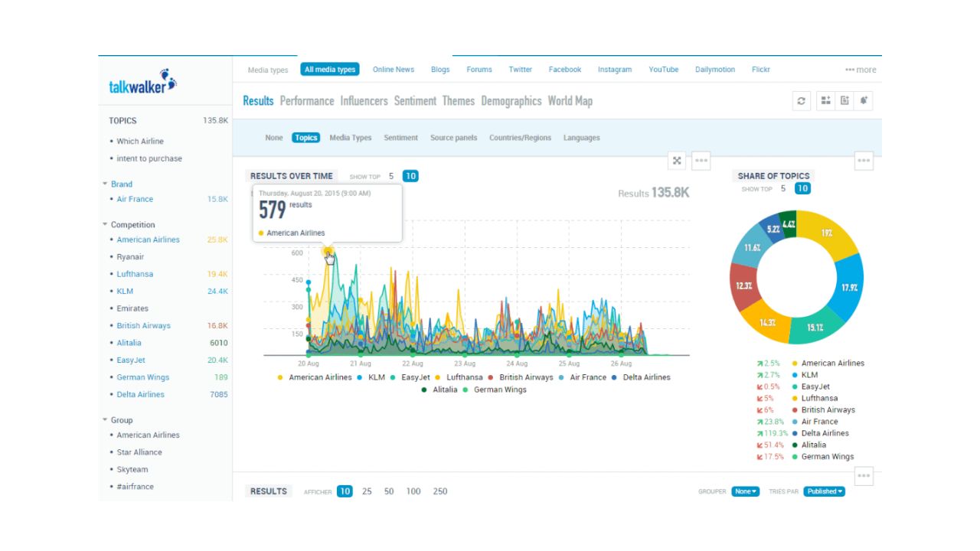Break down chart by Countries/Regions
The image size is (980, 551).
(521, 138)
